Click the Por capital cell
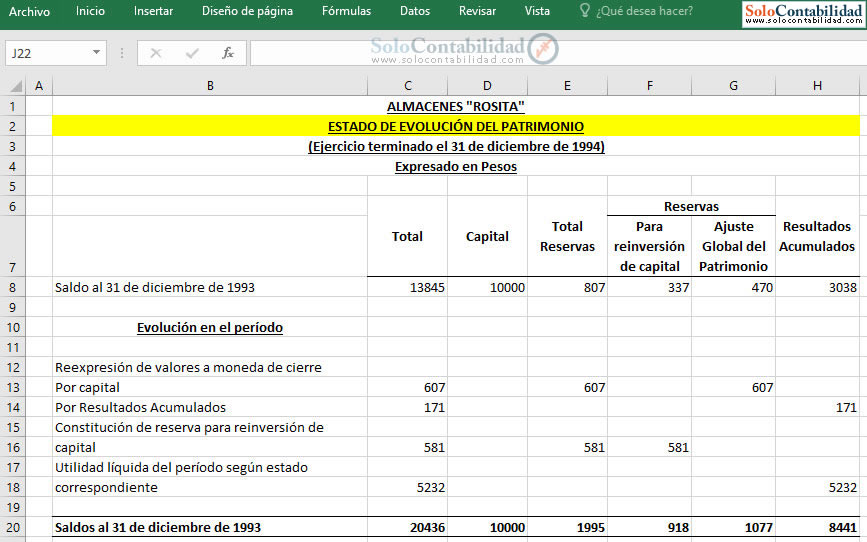867x542 pixels. click(210, 388)
